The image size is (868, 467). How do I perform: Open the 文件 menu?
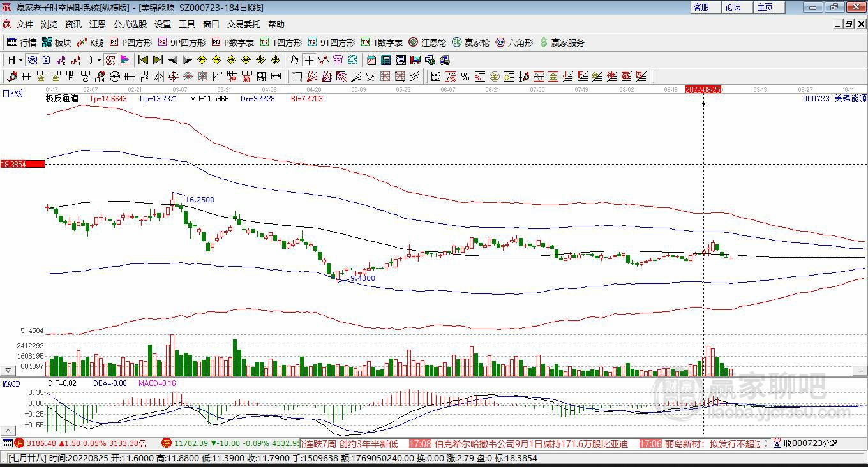pyautogui.click(x=25, y=24)
